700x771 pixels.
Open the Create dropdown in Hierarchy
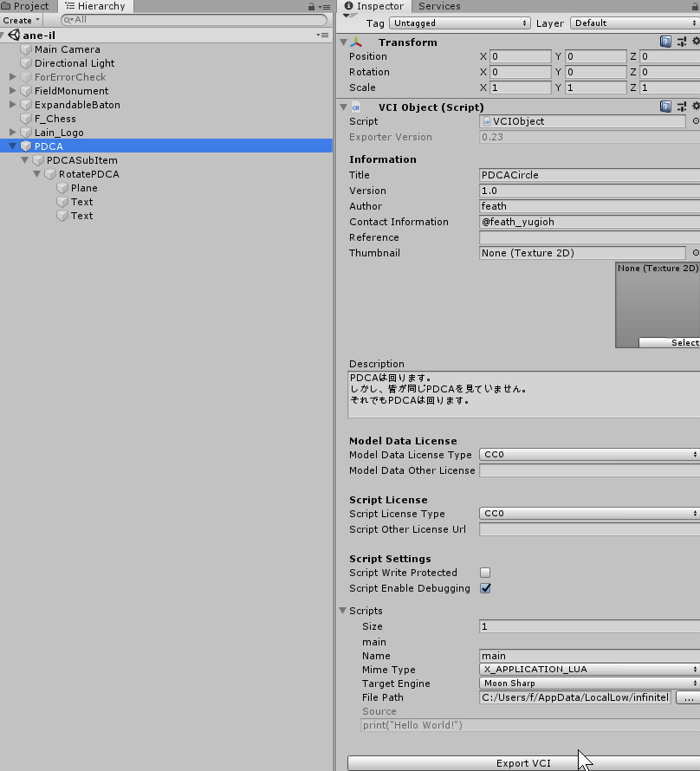click(21, 20)
